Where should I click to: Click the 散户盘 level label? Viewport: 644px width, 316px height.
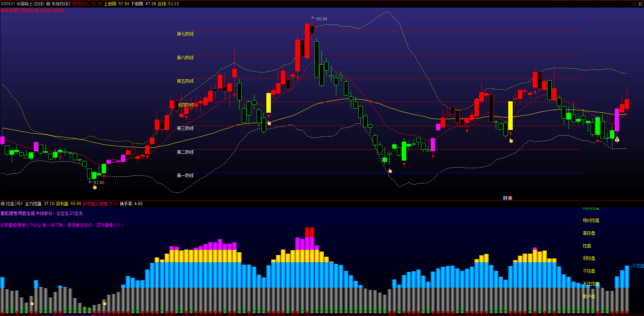point(589,296)
